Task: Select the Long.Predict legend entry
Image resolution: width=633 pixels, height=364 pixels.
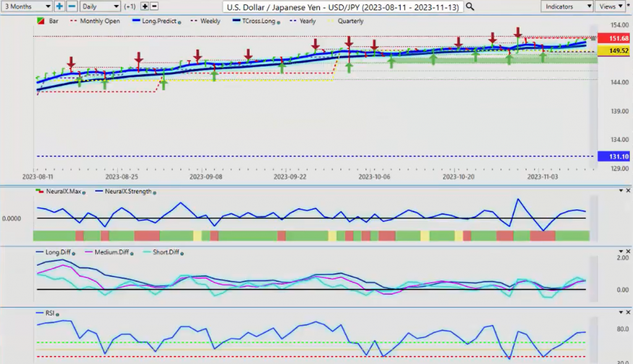Action: click(159, 21)
